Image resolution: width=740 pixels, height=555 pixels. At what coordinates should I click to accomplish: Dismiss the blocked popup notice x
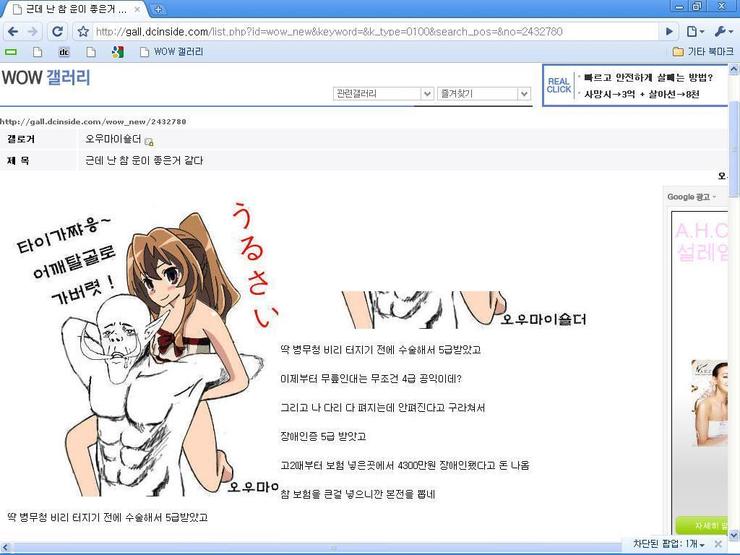[x=718, y=544]
